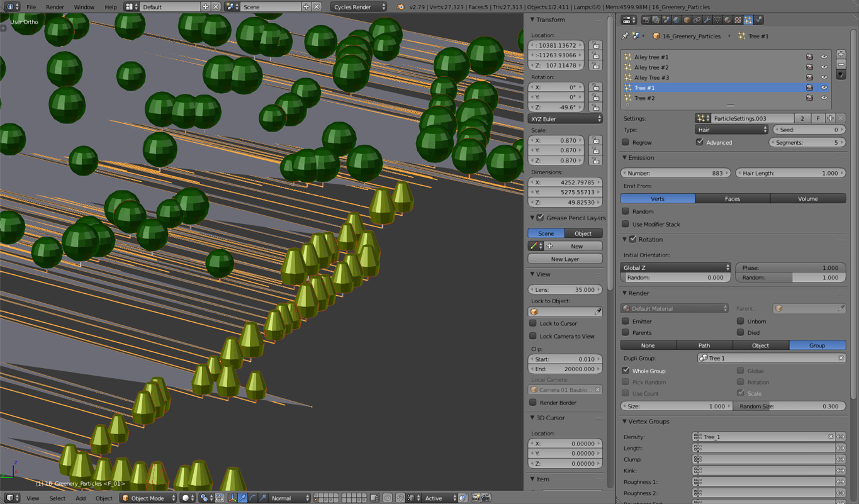Click the New Layer button

tap(564, 259)
